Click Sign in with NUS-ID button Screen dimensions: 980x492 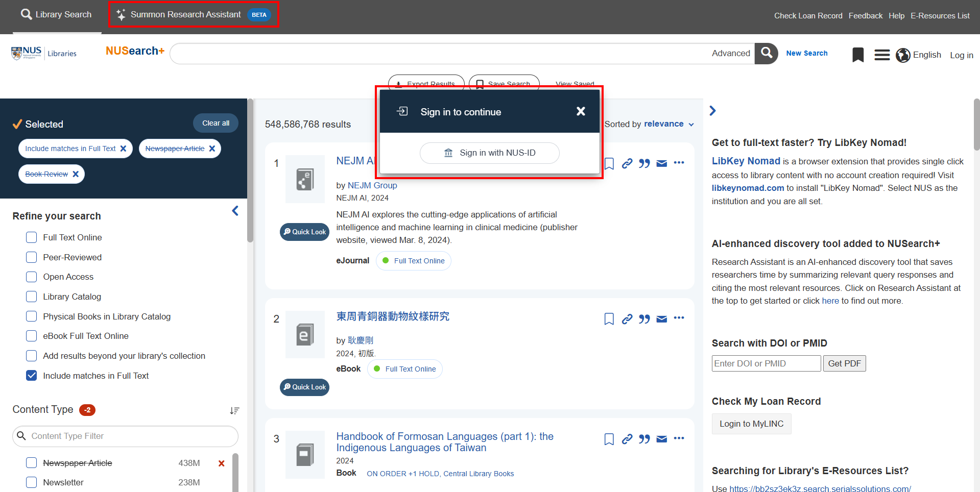point(489,153)
